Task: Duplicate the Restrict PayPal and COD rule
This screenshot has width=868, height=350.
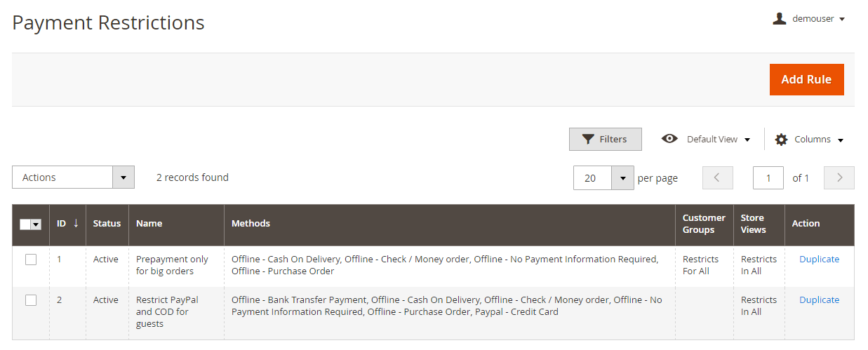Action: coord(819,299)
